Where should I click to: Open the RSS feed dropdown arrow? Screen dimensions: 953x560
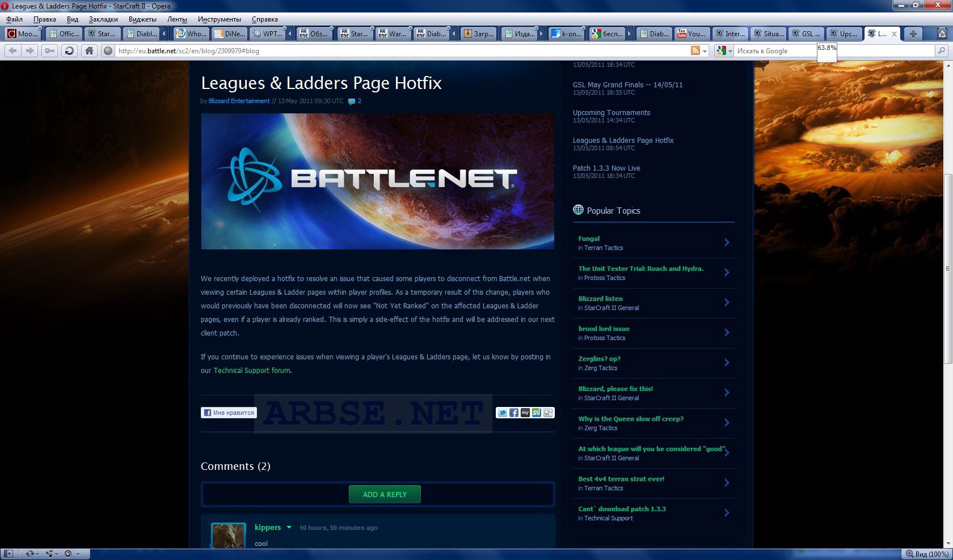705,51
